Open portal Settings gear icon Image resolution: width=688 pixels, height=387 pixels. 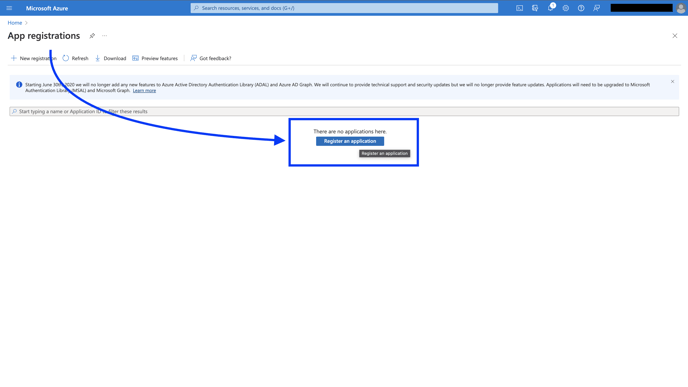(x=566, y=8)
